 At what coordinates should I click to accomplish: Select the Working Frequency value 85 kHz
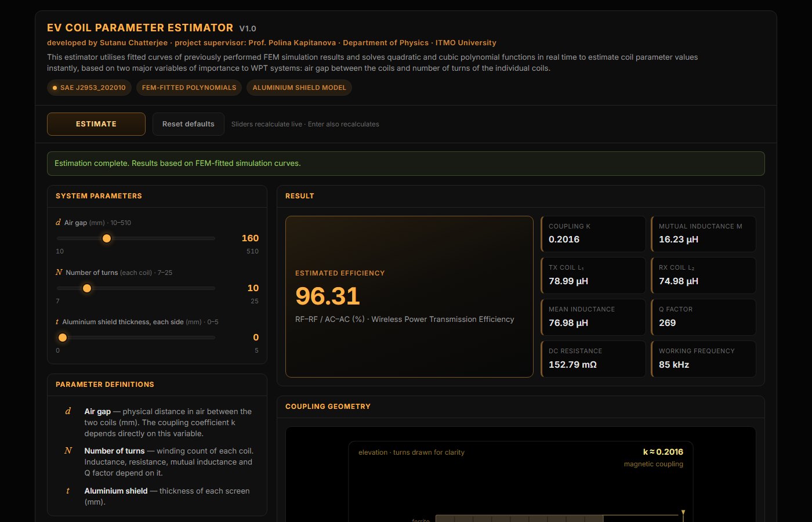674,365
